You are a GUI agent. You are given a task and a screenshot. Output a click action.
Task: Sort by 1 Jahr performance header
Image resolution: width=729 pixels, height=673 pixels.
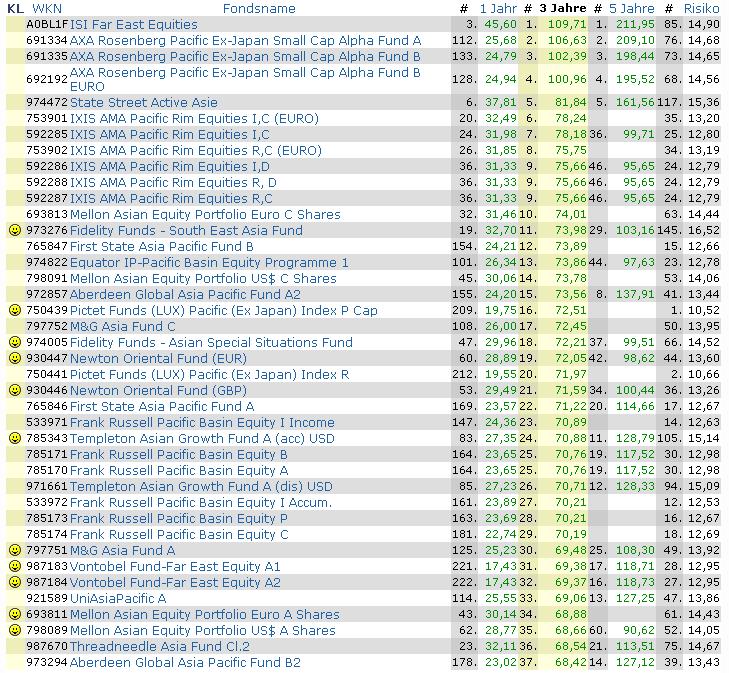[x=498, y=8]
